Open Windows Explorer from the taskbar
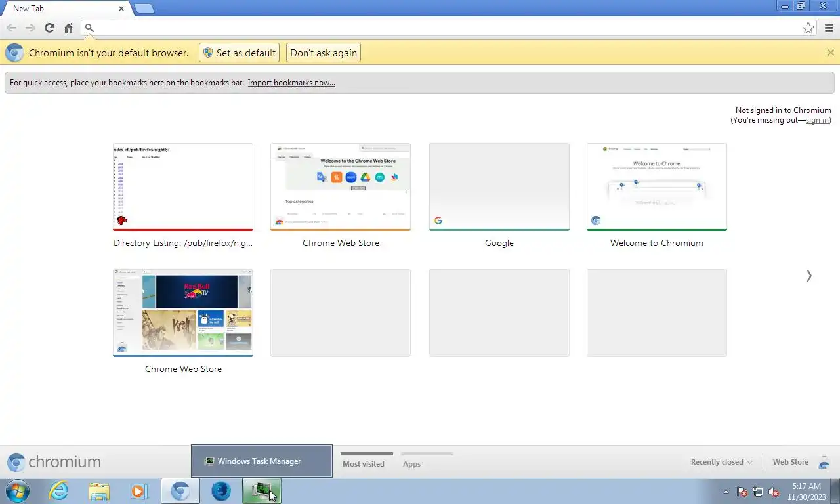Image resolution: width=840 pixels, height=504 pixels. pos(99,491)
